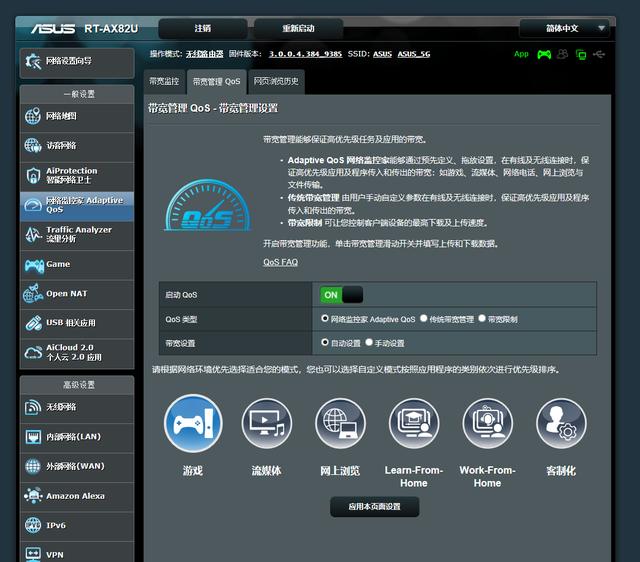Switch to Bandwidth Monitor (带宽监控) tab

pyautogui.click(x=164, y=82)
